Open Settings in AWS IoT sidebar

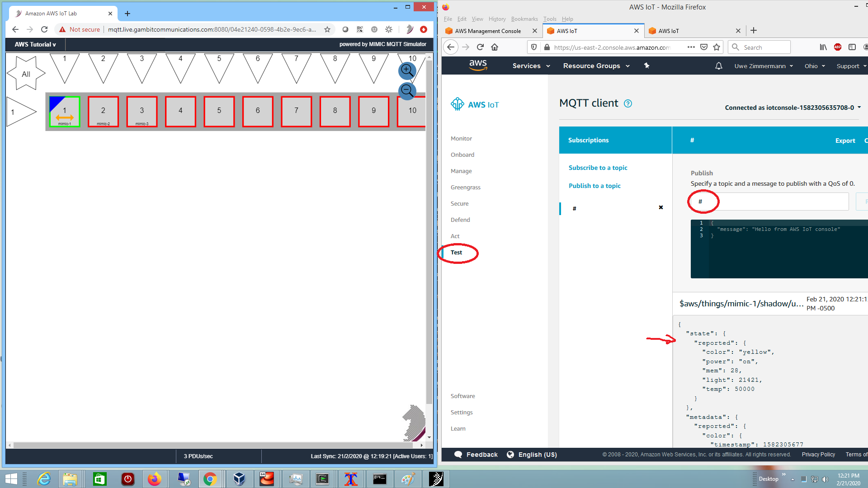(x=462, y=413)
